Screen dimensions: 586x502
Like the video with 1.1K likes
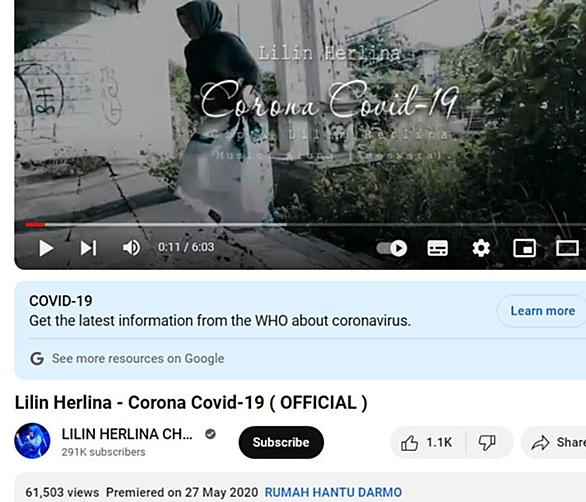pyautogui.click(x=428, y=443)
